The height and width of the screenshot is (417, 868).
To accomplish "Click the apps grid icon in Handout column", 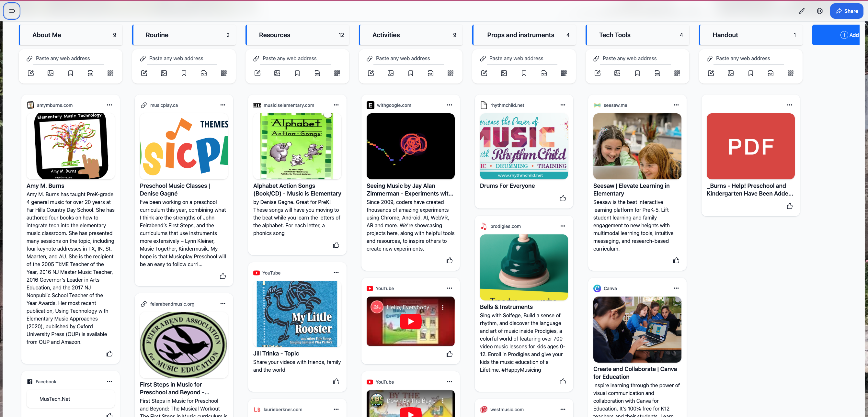I will [x=791, y=73].
